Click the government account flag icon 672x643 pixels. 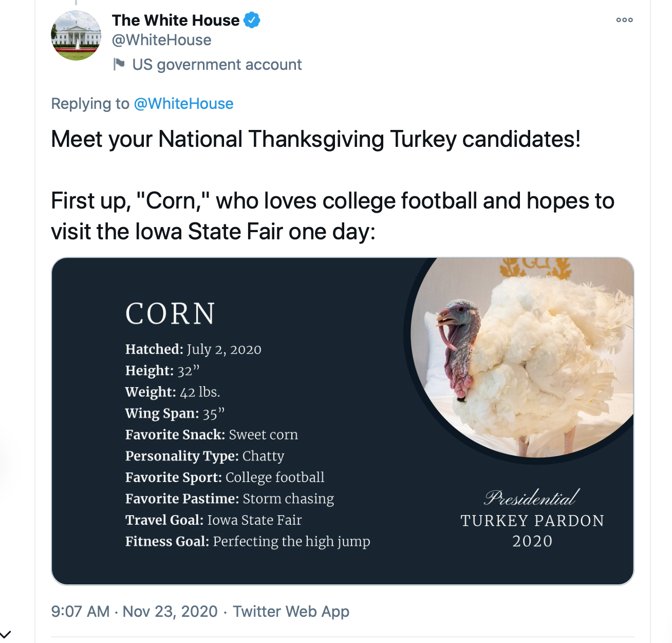(x=119, y=64)
